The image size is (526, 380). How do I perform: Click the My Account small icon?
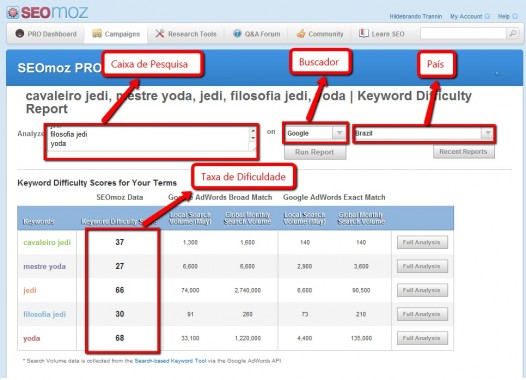pos(487,16)
